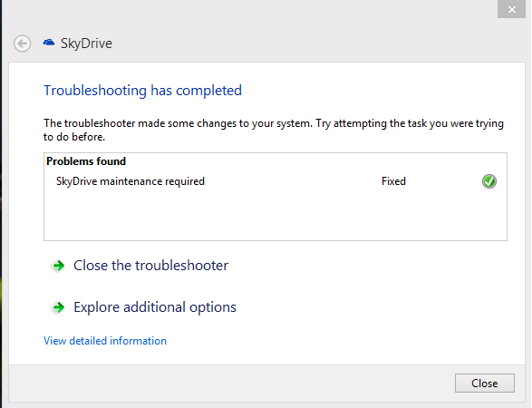Image resolution: width=532 pixels, height=408 pixels.
Task: Select the SkyDrive maintenance required row
Action: click(276, 181)
